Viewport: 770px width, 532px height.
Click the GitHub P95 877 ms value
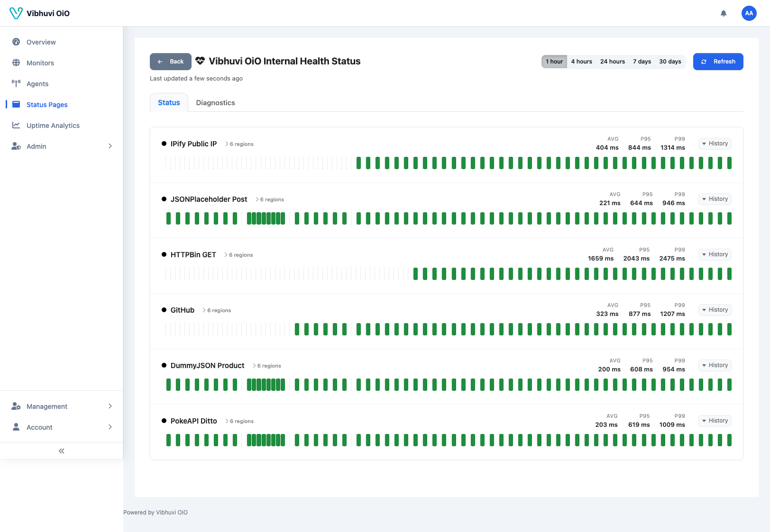(x=640, y=314)
